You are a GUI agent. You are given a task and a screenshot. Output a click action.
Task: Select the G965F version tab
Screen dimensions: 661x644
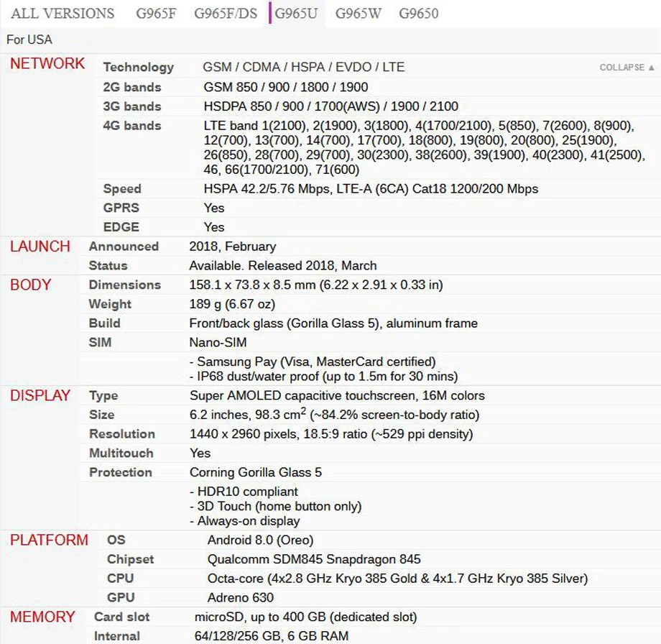(x=156, y=14)
